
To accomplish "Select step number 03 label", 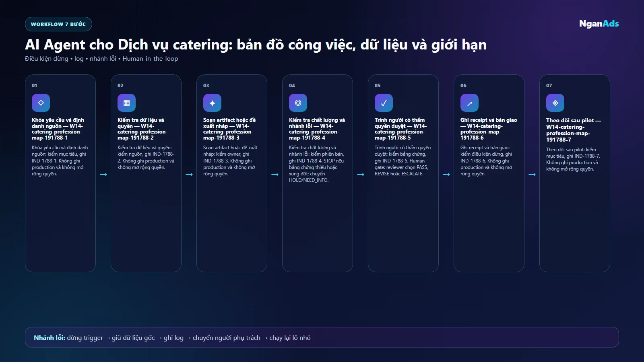I will tap(206, 86).
